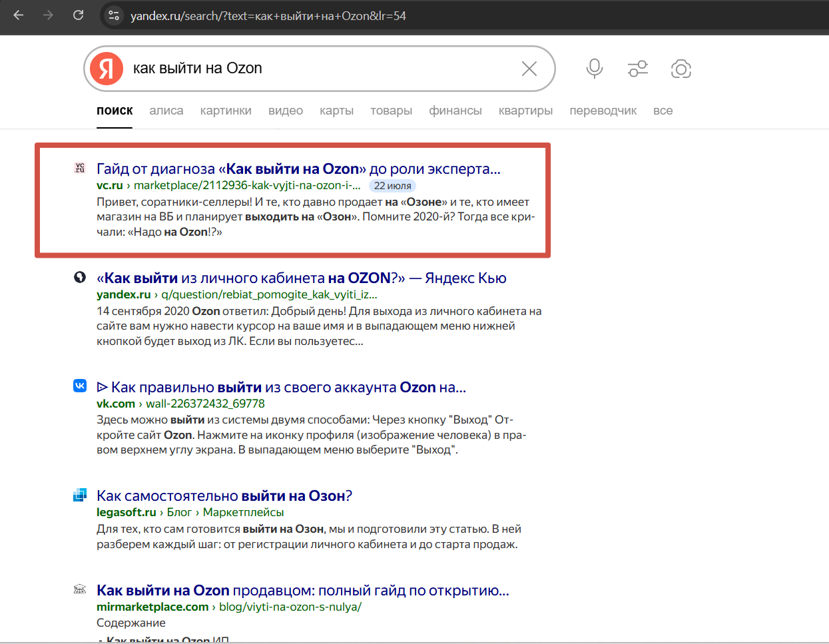Click the Yandex logo in the search bar
Viewport: 829px width, 644px height.
(106, 69)
